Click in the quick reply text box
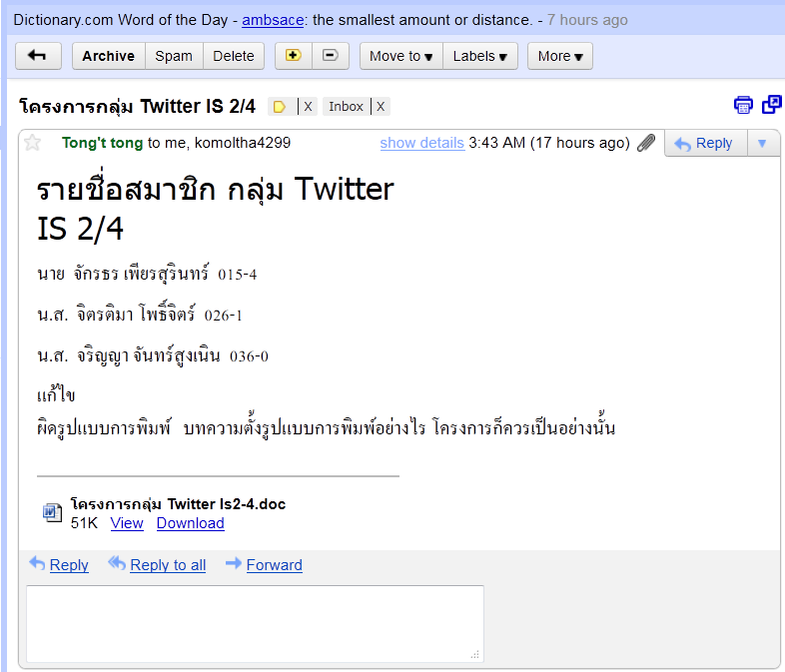The width and height of the screenshot is (785, 672). (x=255, y=623)
